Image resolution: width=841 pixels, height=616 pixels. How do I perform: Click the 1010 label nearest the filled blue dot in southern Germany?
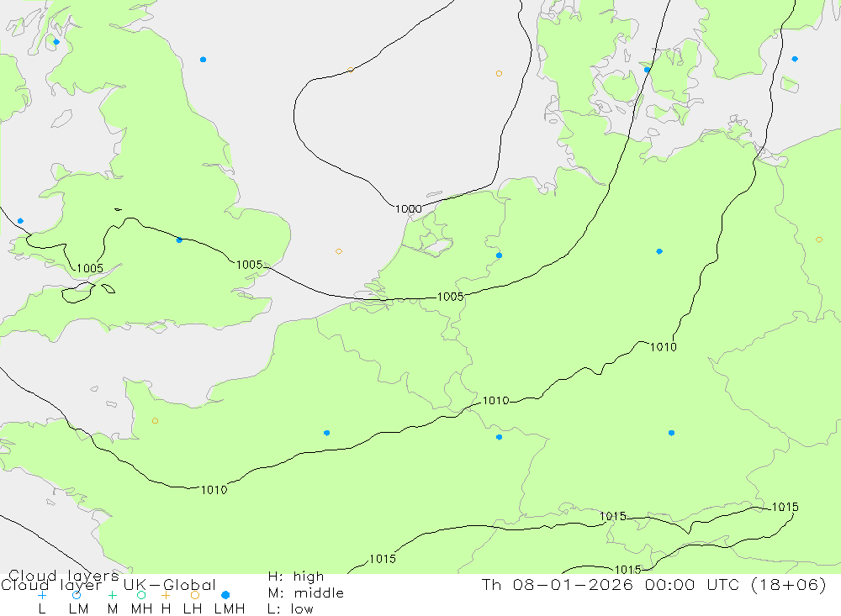[664, 347]
